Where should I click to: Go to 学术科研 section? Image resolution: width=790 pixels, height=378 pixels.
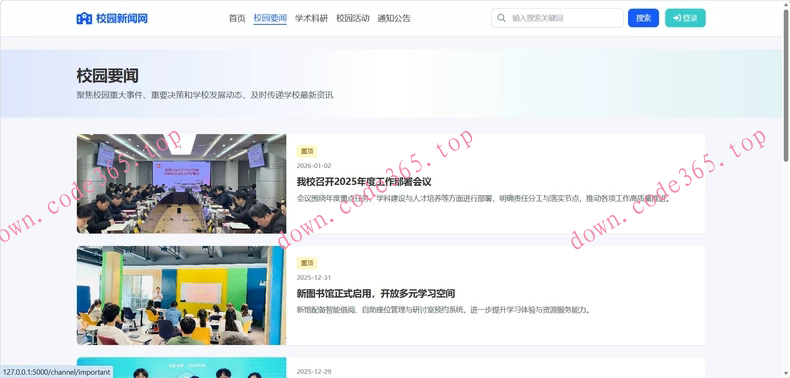[311, 18]
